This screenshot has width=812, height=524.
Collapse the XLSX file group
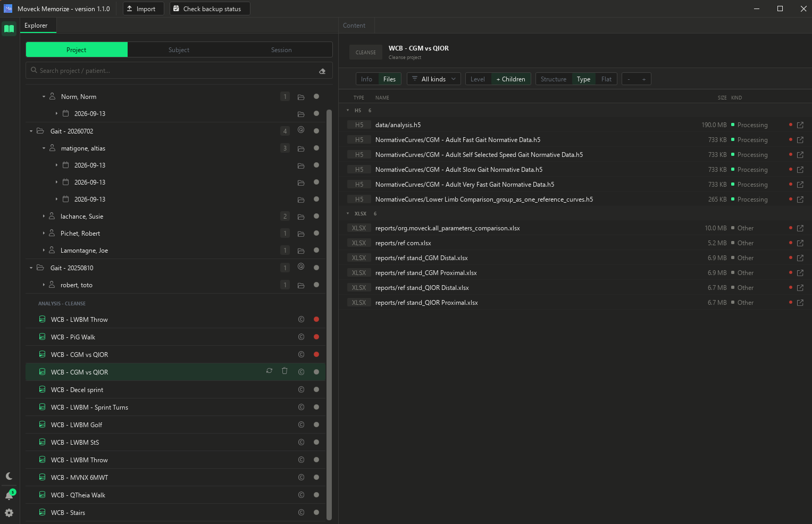pyautogui.click(x=348, y=213)
